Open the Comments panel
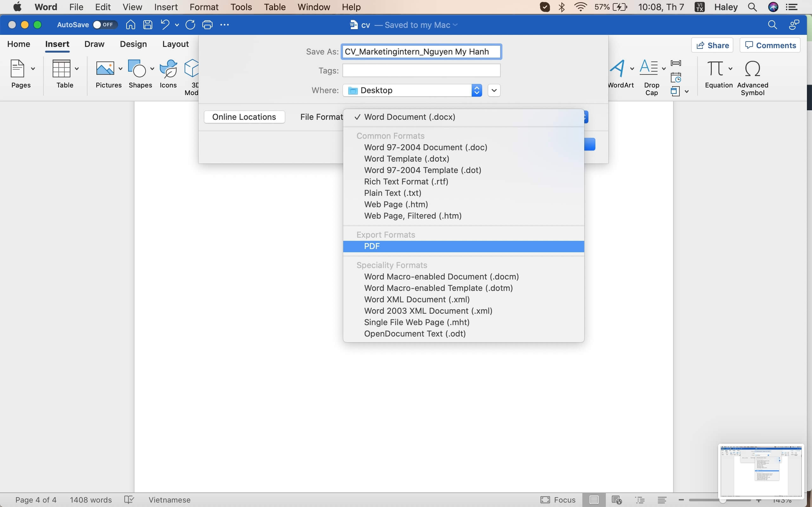 point(769,45)
